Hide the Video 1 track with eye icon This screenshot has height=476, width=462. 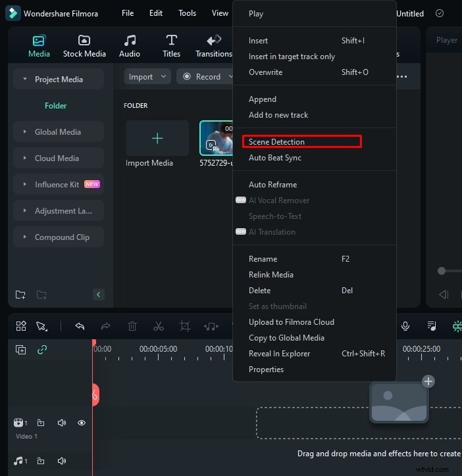click(x=82, y=423)
